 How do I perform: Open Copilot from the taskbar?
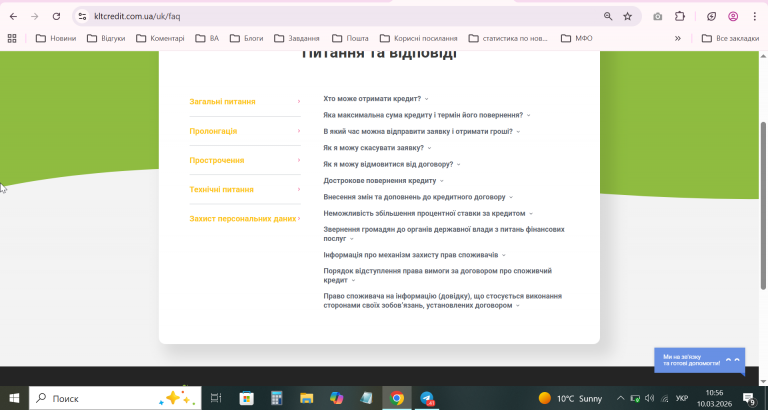point(336,398)
